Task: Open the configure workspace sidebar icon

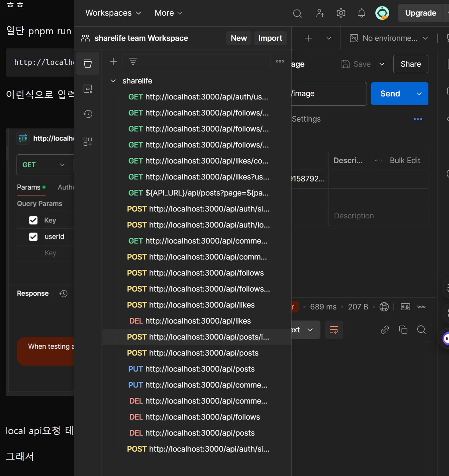Action: (x=88, y=142)
